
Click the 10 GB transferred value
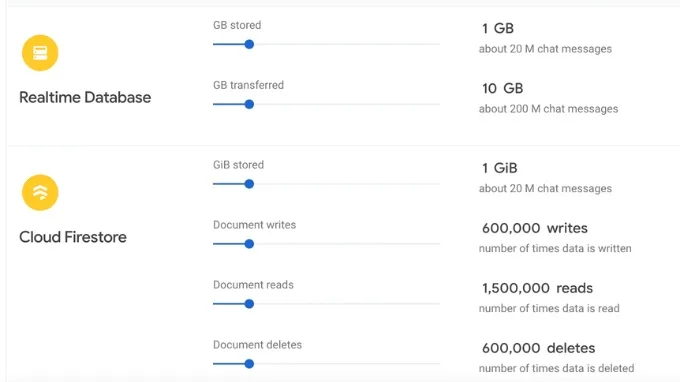pos(503,88)
